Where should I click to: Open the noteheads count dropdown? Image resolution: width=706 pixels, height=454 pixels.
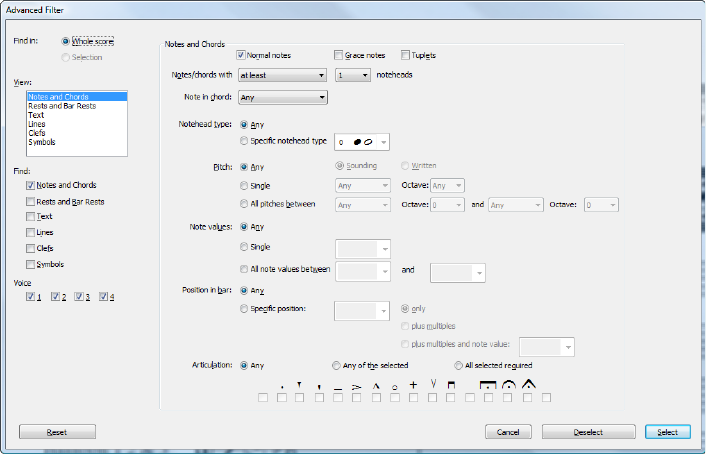tap(353, 75)
